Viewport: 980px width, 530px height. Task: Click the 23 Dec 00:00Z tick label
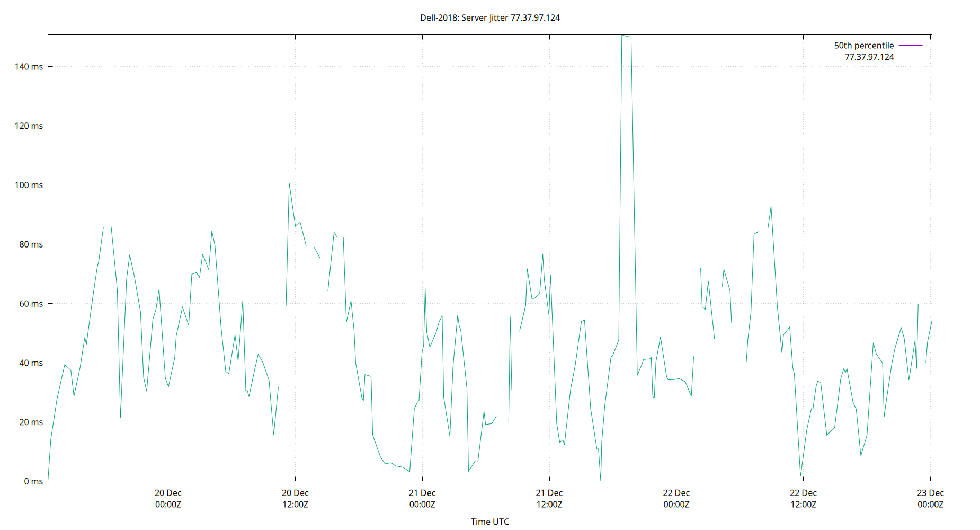(x=932, y=498)
